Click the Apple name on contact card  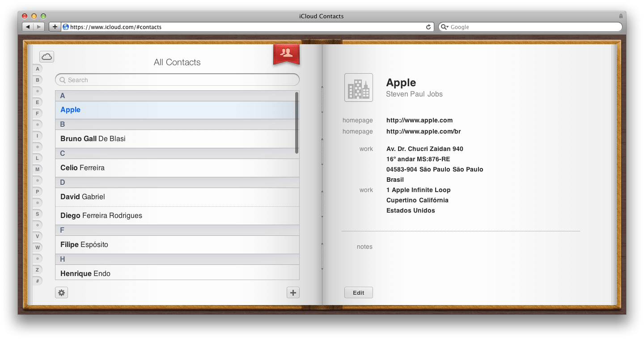[401, 83]
